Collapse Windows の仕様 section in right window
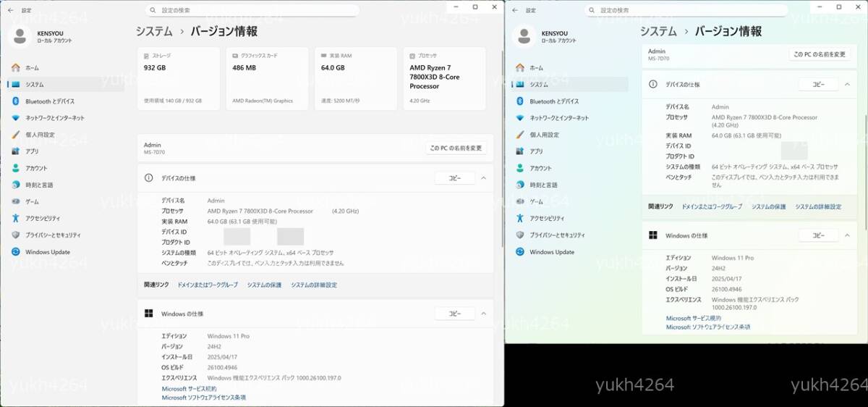This screenshot has width=868, height=407. (x=847, y=235)
